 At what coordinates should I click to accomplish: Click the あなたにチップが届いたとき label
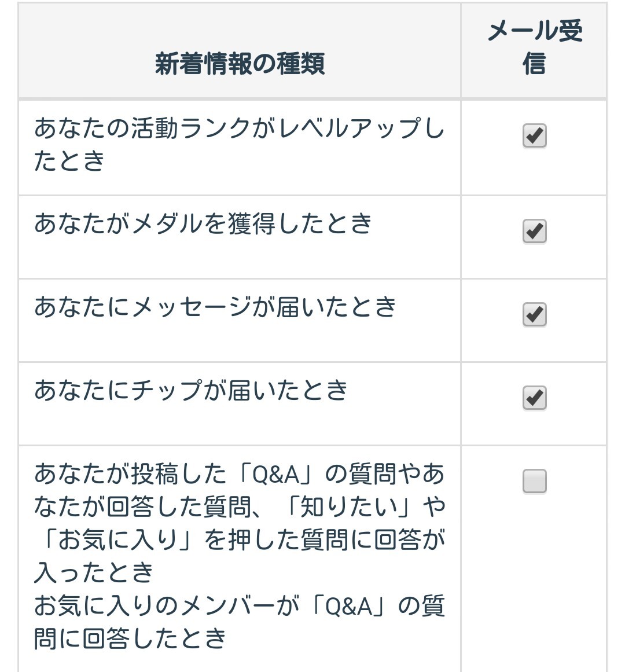pyautogui.click(x=191, y=390)
